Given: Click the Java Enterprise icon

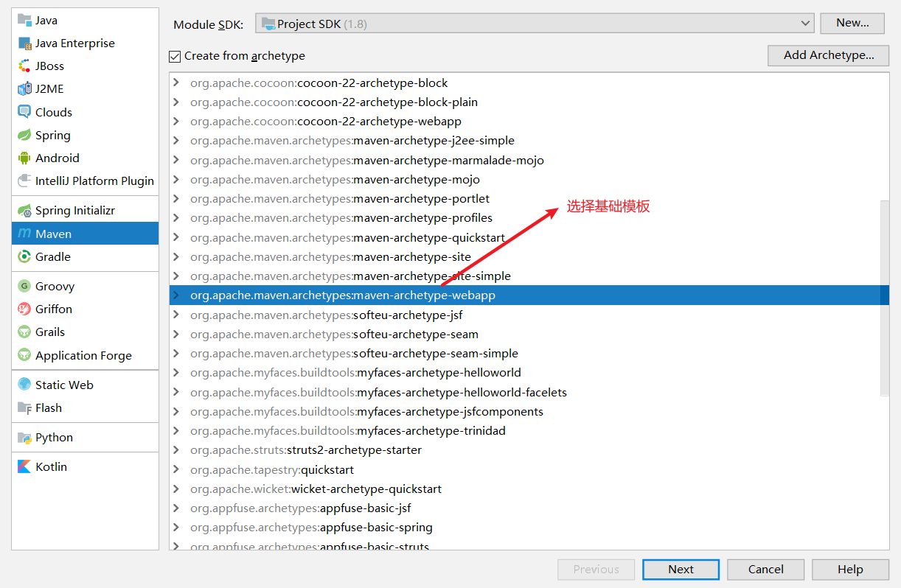Looking at the screenshot, I should point(24,43).
